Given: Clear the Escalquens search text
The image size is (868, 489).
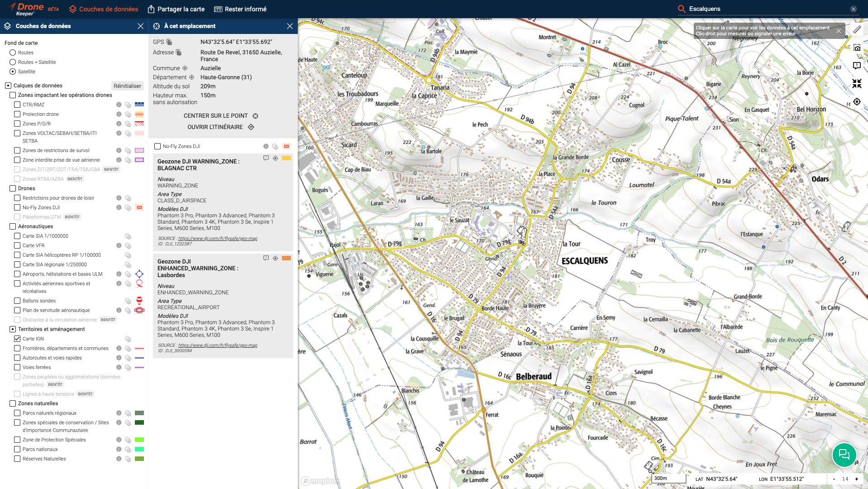Looking at the screenshot, I should pyautogui.click(x=853, y=9).
